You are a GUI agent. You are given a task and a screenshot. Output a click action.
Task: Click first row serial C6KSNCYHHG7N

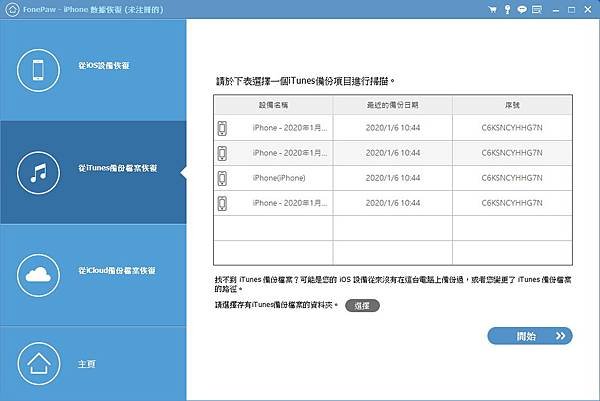click(512, 128)
